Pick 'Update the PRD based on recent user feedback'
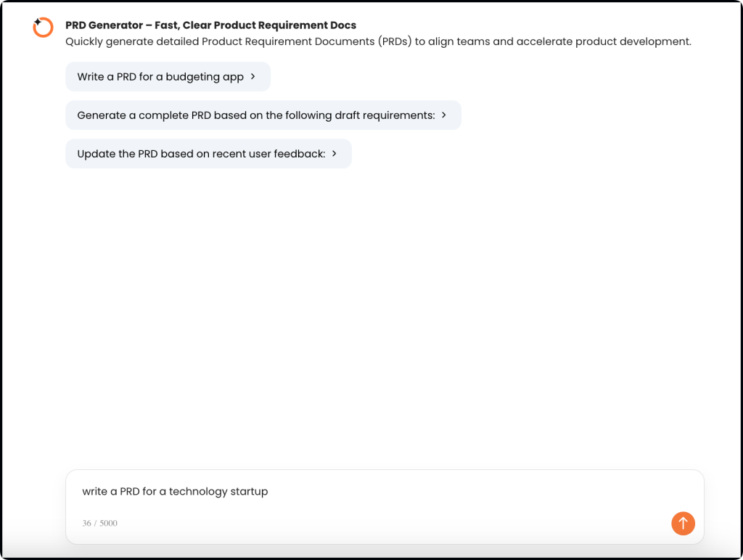 [201, 154]
